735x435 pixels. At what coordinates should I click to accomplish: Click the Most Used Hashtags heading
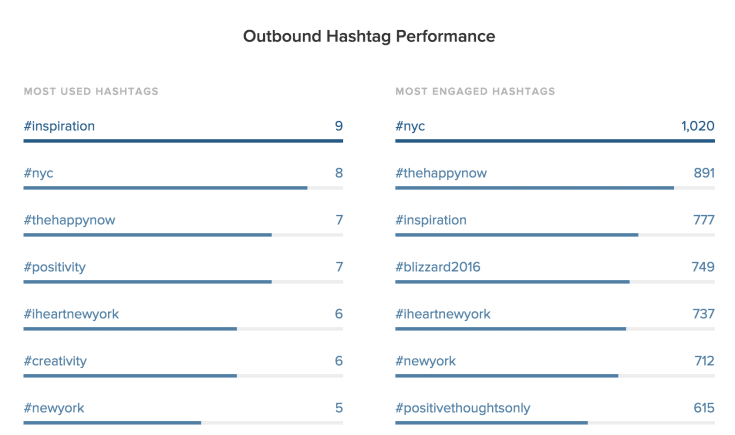pos(91,91)
